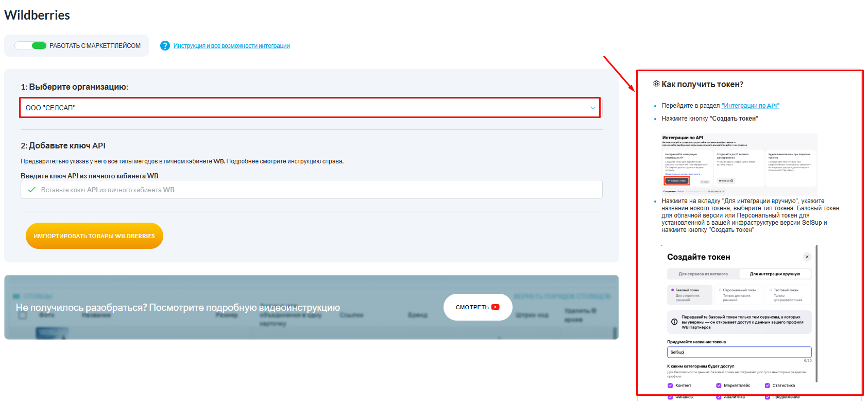868x401 pixels.
Task: Click the green checkmark in API key field
Action: [32, 190]
